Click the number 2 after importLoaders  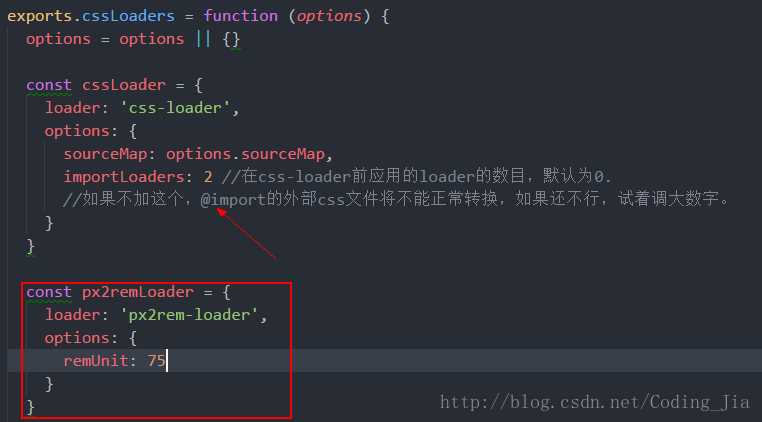point(208,177)
